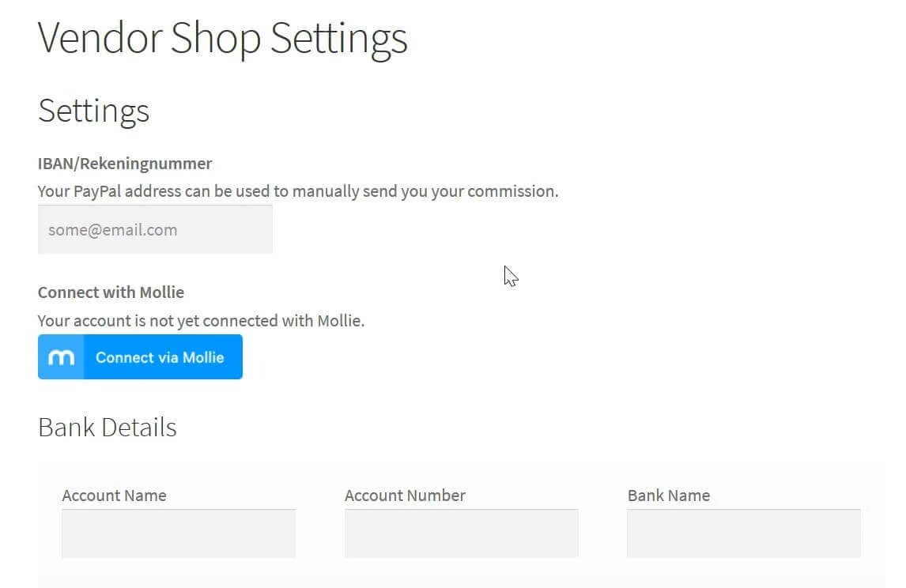
Task: Click the Settings section heading
Action: 93,111
